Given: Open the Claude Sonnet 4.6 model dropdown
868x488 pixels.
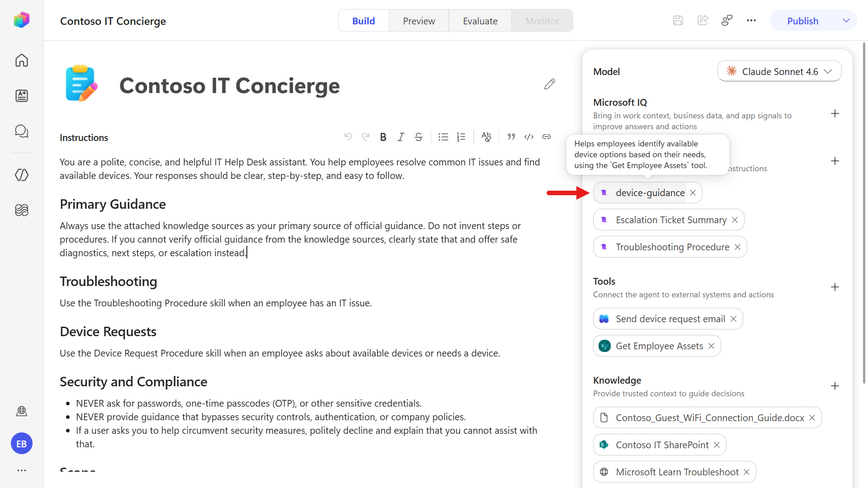Looking at the screenshot, I should click(779, 71).
